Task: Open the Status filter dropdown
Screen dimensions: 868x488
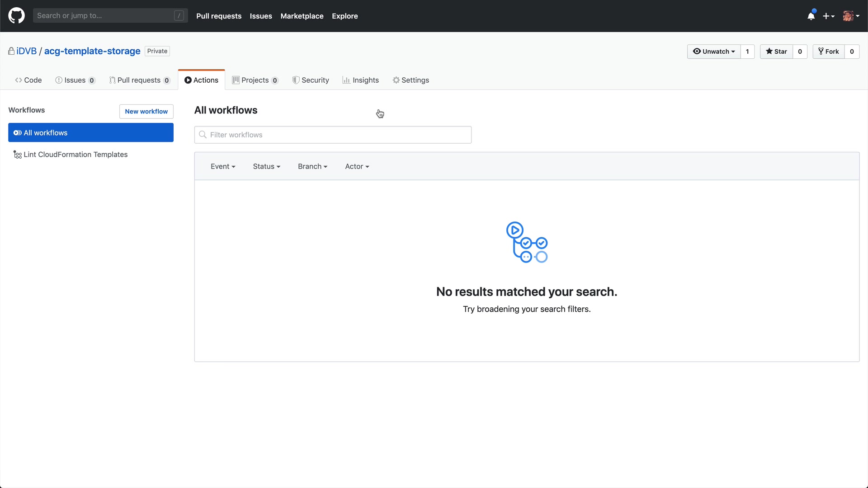Action: click(266, 166)
